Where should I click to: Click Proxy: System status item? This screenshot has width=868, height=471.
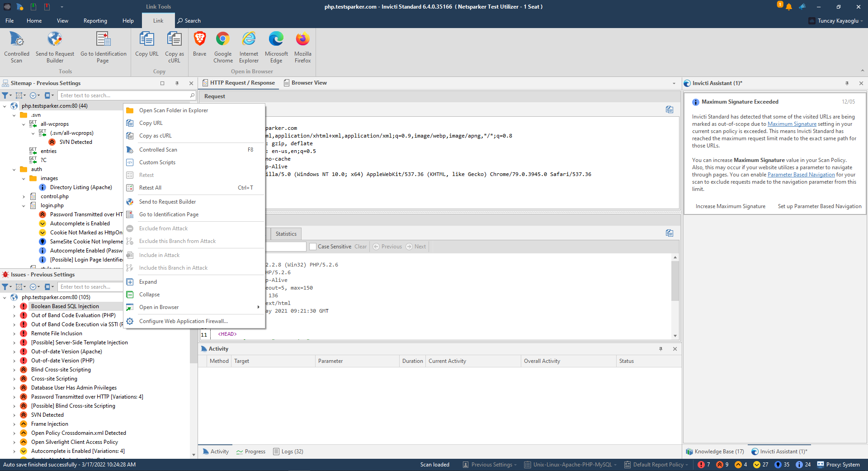839,465
